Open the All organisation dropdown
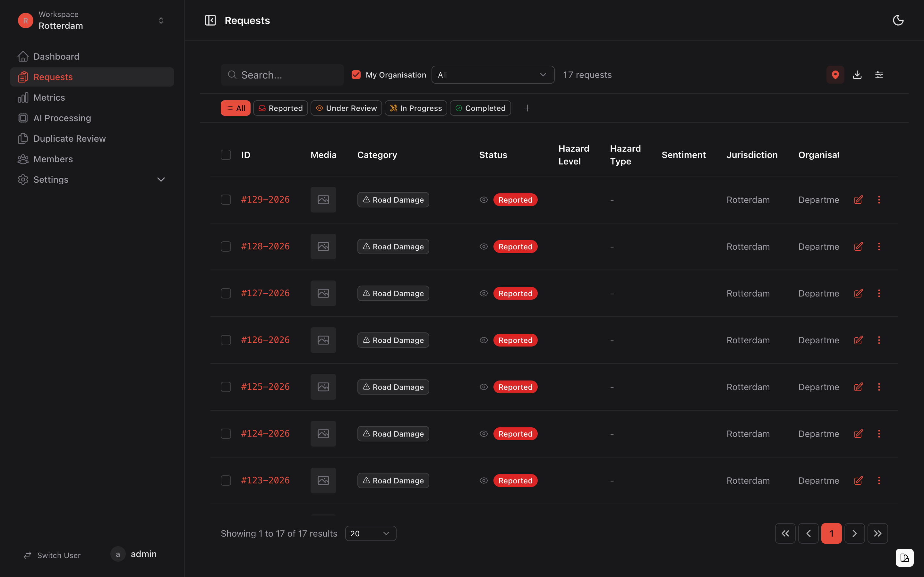The height and width of the screenshot is (577, 924). (x=492, y=75)
